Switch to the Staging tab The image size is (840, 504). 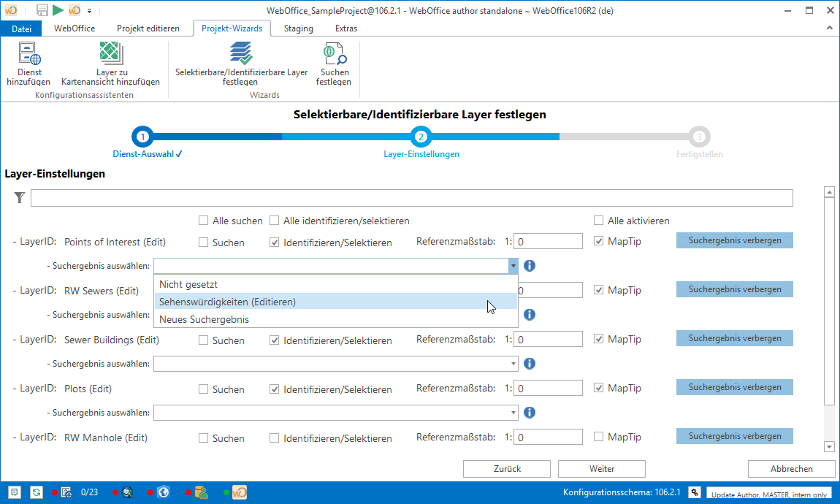[x=298, y=28]
